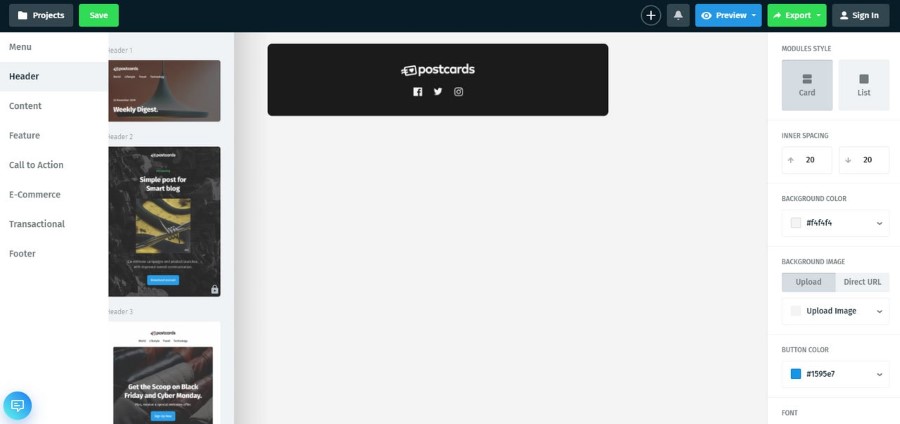Expand the Background Color #f4f4f4 dropdown
Screen dimensions: 900x424
pyautogui.click(x=835, y=223)
